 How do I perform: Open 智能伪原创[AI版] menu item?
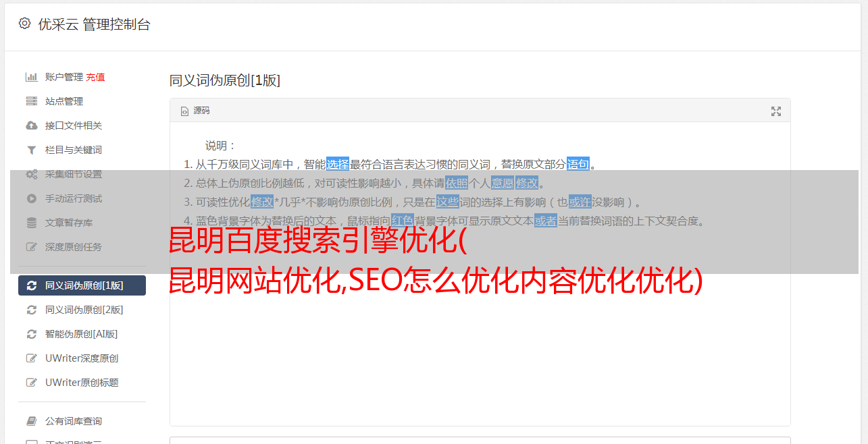click(82, 334)
